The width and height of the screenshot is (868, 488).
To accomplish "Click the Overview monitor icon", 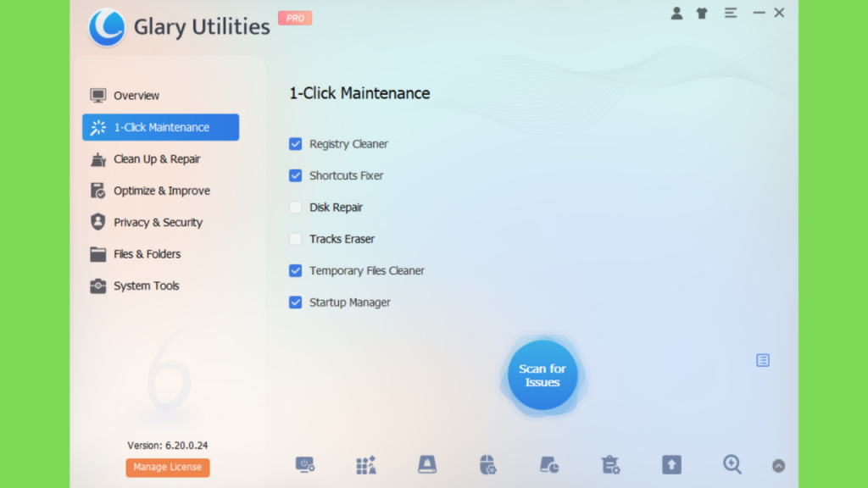I will point(98,96).
